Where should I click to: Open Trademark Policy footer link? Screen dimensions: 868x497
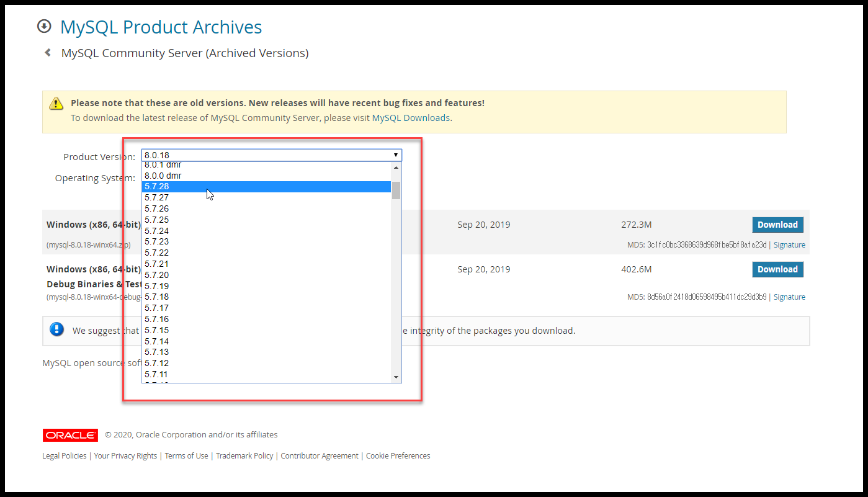coord(244,456)
